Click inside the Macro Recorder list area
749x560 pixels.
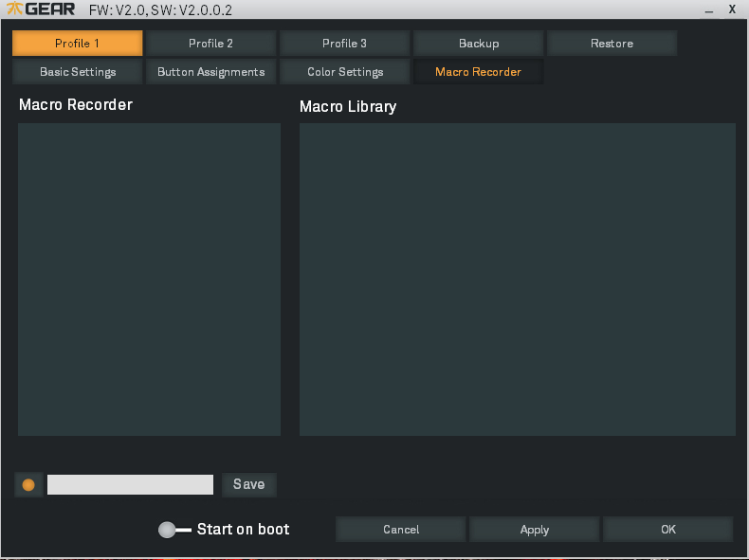point(149,280)
